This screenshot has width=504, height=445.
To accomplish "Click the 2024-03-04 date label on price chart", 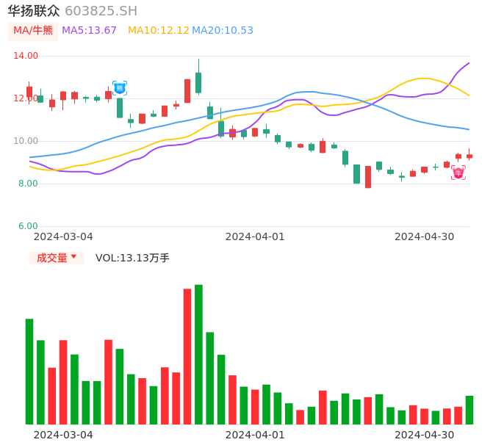I will pos(63,236).
